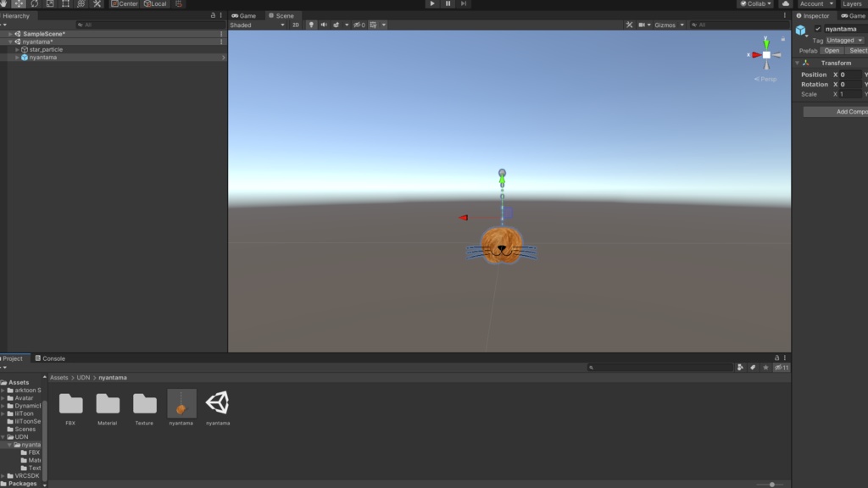
Task: Switch to the Scene tab
Action: [x=281, y=15]
